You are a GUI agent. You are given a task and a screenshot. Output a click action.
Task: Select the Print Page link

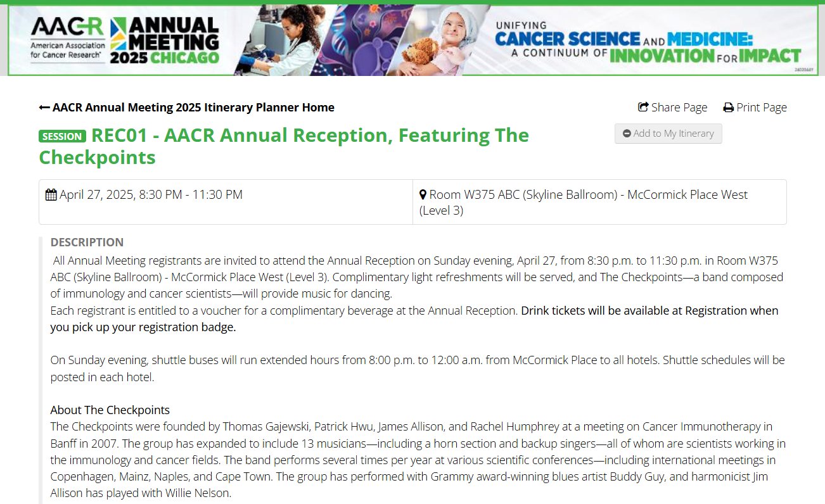(755, 108)
